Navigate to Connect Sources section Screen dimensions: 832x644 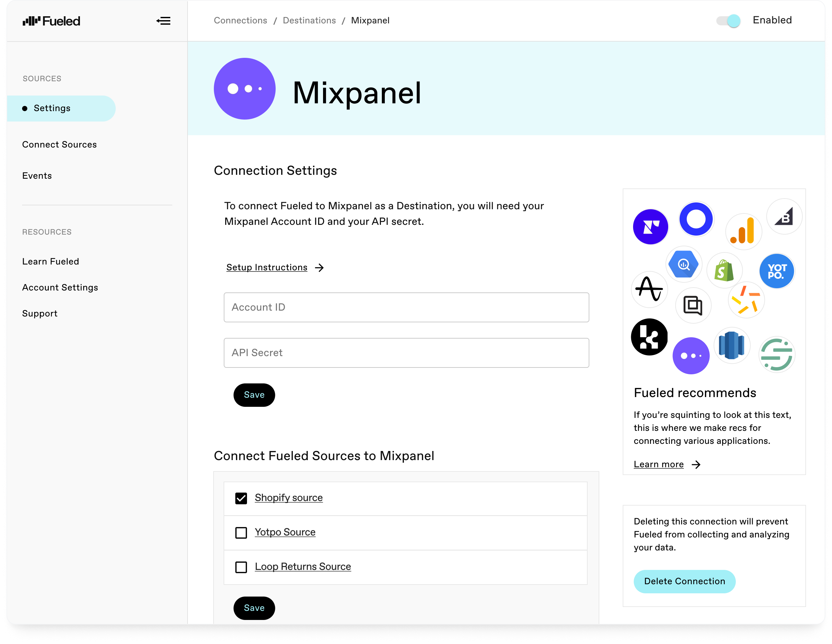(x=59, y=144)
